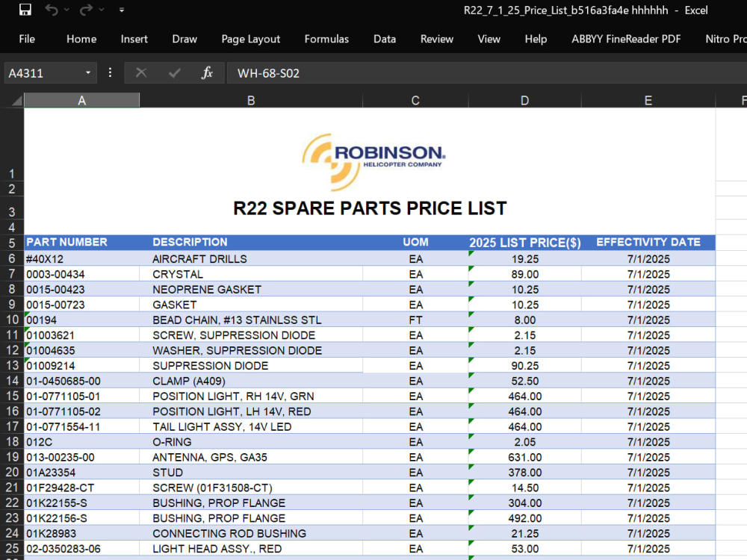747x560 pixels.
Task: Open the Undo history dropdown arrow
Action: [x=66, y=10]
